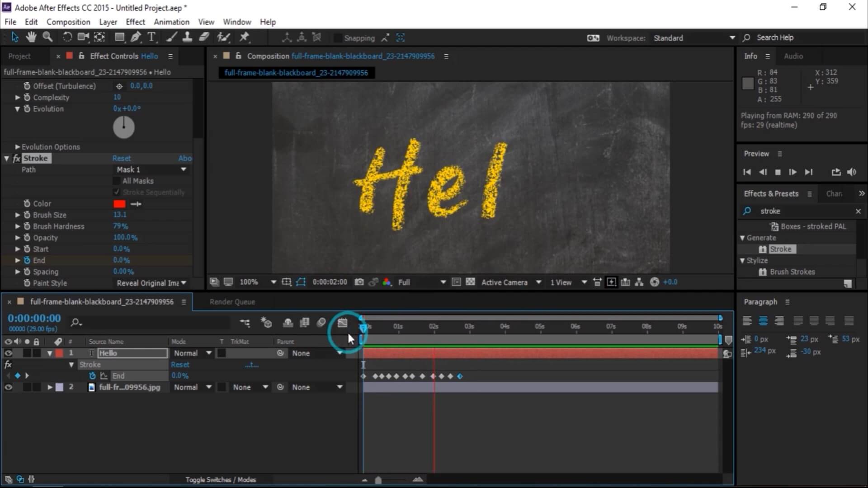Take a snapshot of the composition
868x488 pixels.
[359, 282]
